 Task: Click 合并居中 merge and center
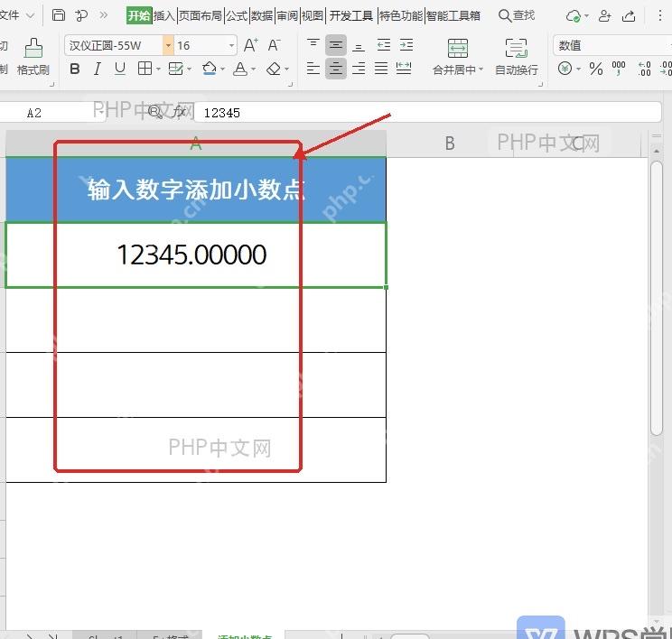(x=458, y=57)
